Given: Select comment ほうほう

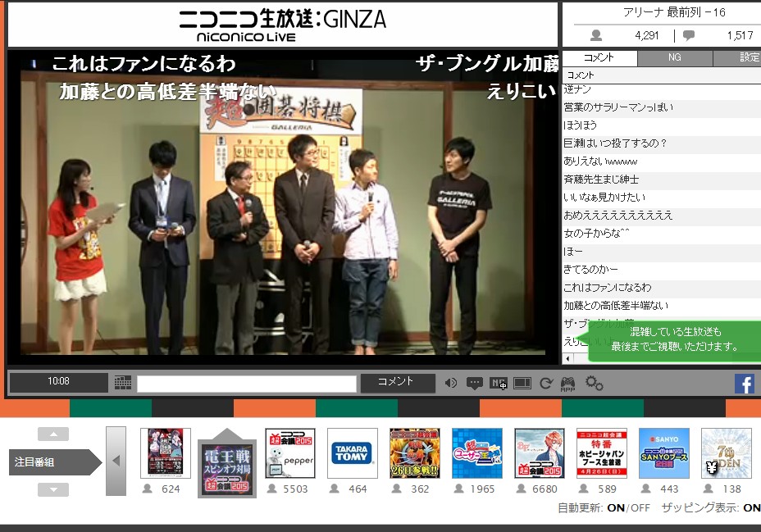Looking at the screenshot, I should (661, 125).
